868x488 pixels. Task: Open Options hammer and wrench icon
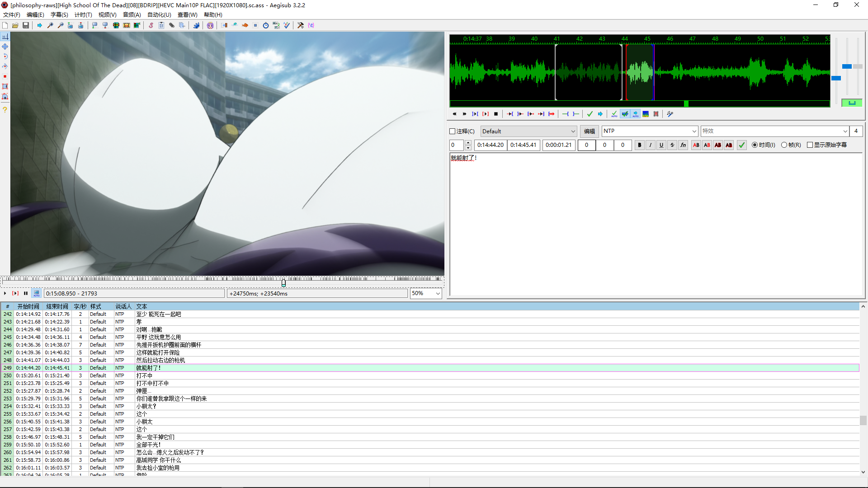tap(301, 25)
